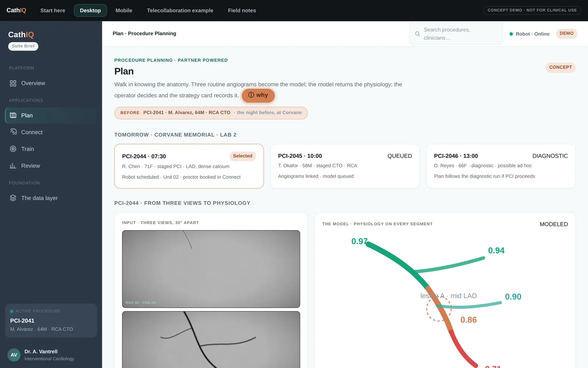Open the second angiogram view thumbnail
The width and height of the screenshot is (588, 368).
[211, 340]
